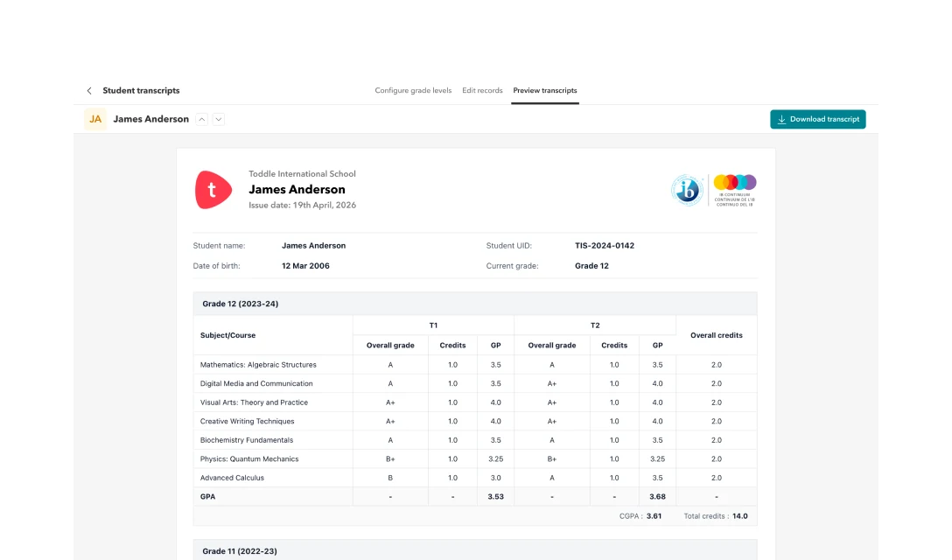952x560 pixels.
Task: Select the Biochemistry Fundamentals course
Action: click(475, 440)
